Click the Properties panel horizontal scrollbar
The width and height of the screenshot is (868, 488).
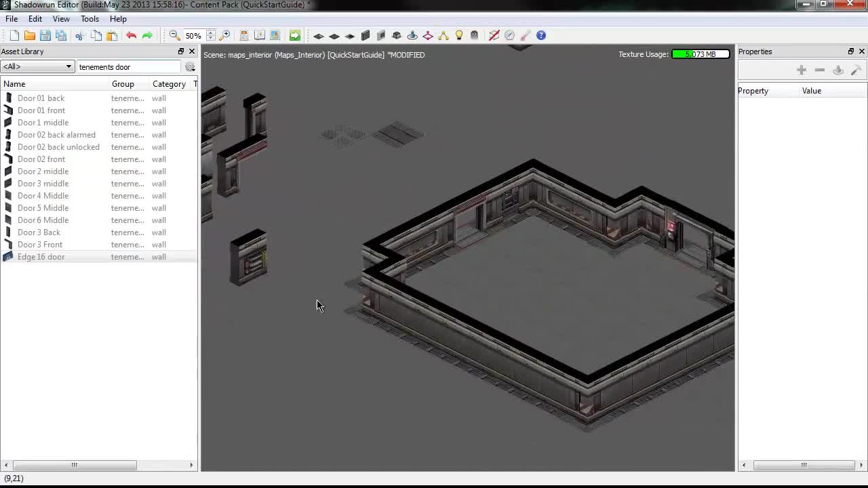pyautogui.click(x=803, y=465)
